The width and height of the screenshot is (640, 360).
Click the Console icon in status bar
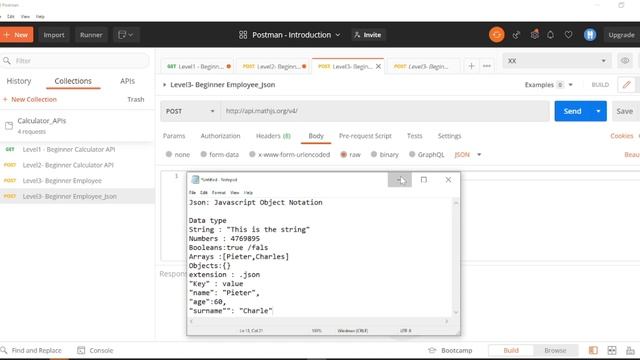click(x=81, y=350)
